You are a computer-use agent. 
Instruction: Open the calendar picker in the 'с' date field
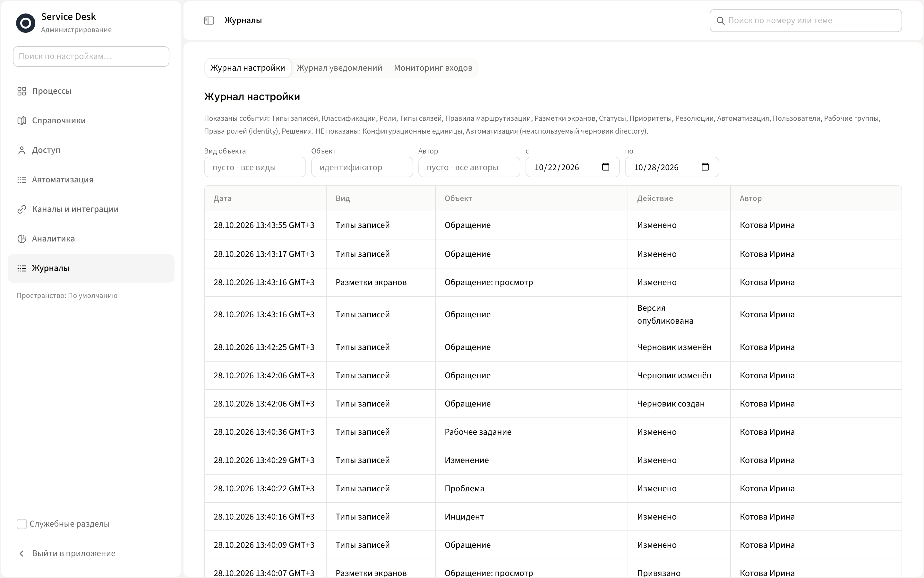click(605, 167)
